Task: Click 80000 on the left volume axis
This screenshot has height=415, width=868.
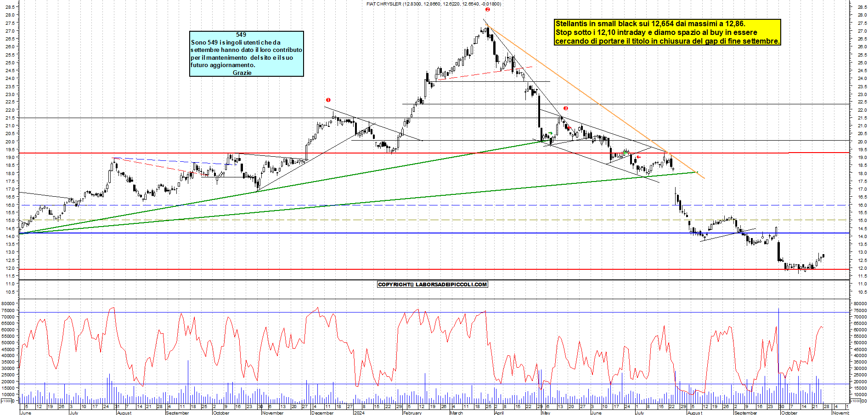Action: pos(9,303)
